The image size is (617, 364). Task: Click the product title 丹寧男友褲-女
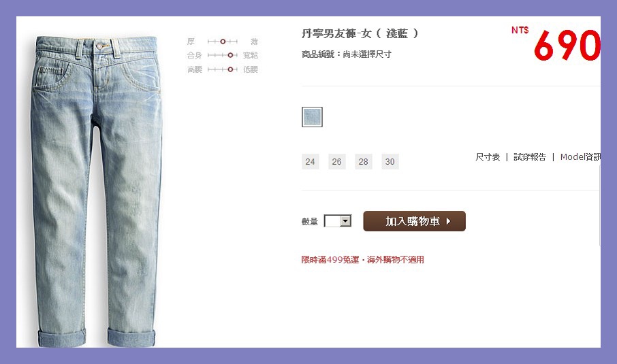click(336, 33)
